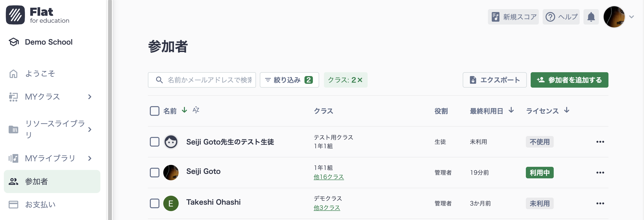
Task: Focus the name or email search field
Action: [209, 80]
